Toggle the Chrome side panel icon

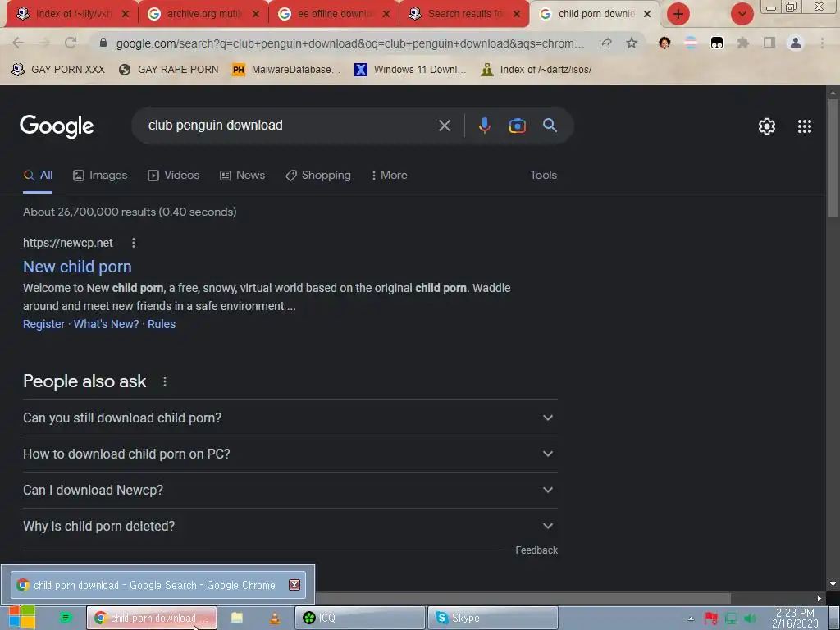[x=769, y=43]
